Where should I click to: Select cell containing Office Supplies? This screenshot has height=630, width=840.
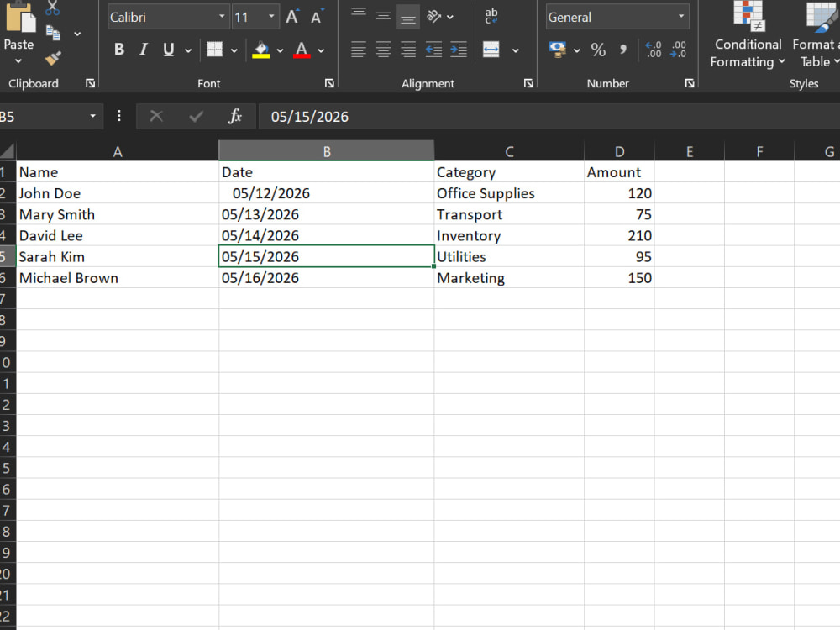pyautogui.click(x=509, y=193)
